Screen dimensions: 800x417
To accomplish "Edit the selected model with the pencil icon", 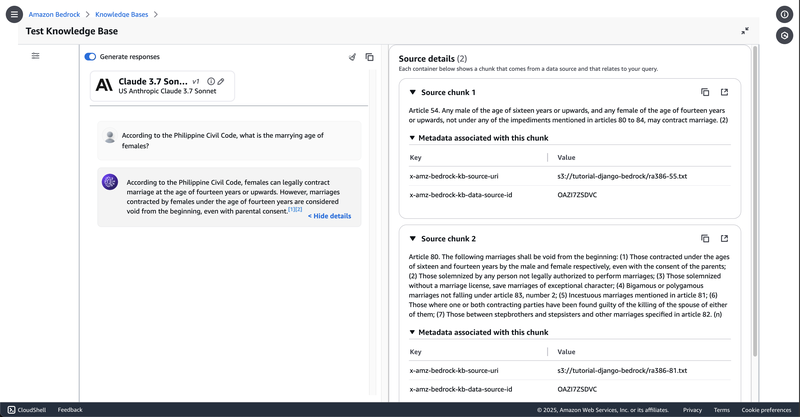I will click(x=221, y=81).
